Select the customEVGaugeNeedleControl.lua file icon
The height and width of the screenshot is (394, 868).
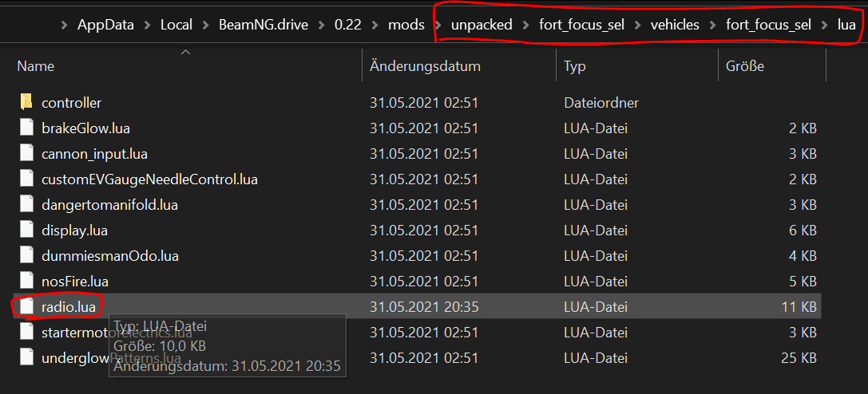pyautogui.click(x=26, y=179)
